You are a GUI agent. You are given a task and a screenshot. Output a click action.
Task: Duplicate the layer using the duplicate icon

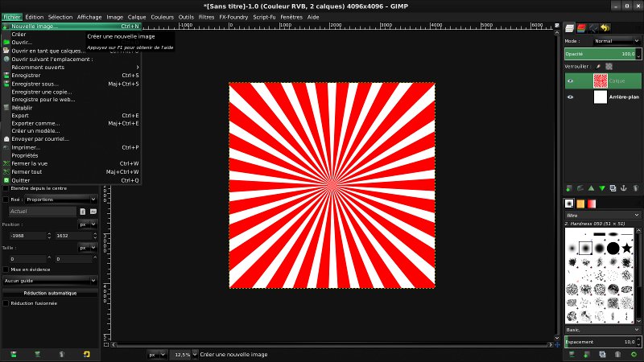613,188
